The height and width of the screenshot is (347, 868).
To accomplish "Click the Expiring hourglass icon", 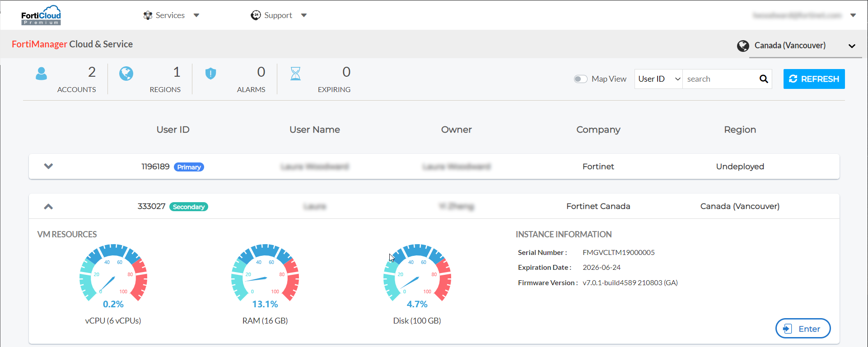I will 295,74.
